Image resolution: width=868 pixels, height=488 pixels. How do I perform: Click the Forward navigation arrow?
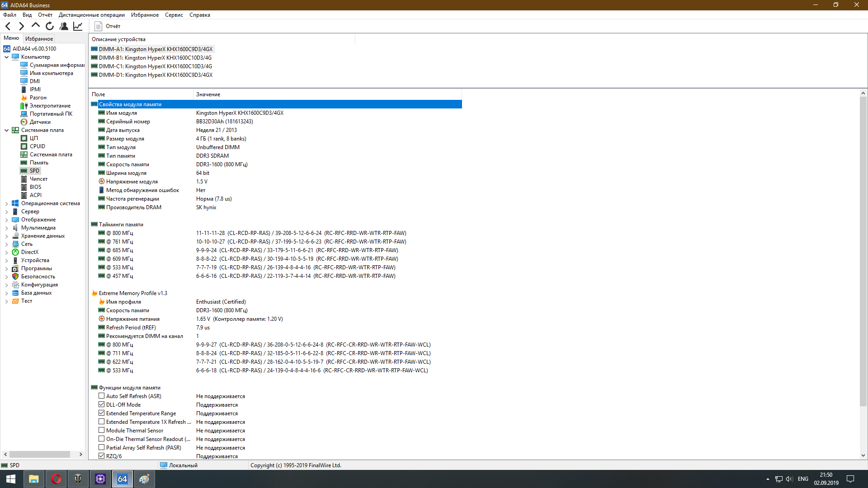coord(21,26)
